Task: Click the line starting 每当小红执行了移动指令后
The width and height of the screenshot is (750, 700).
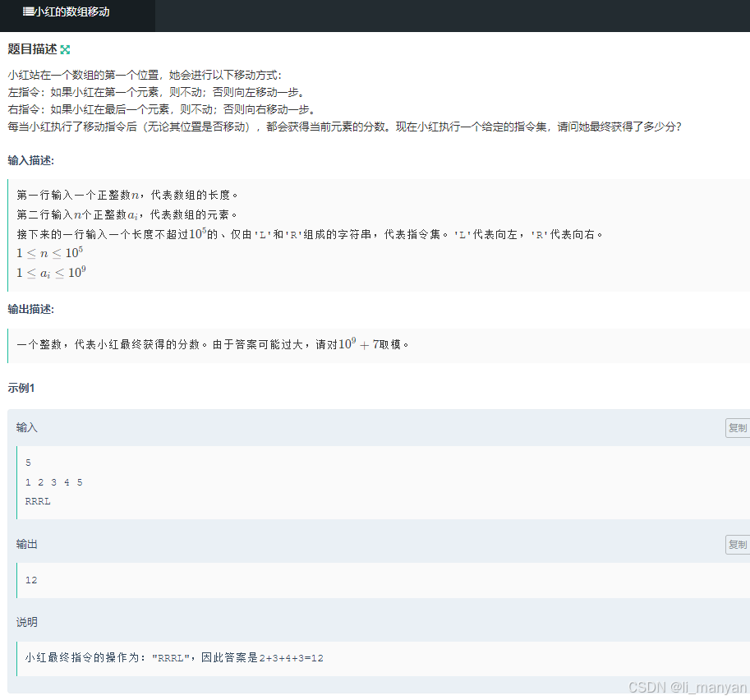Action: [344, 127]
